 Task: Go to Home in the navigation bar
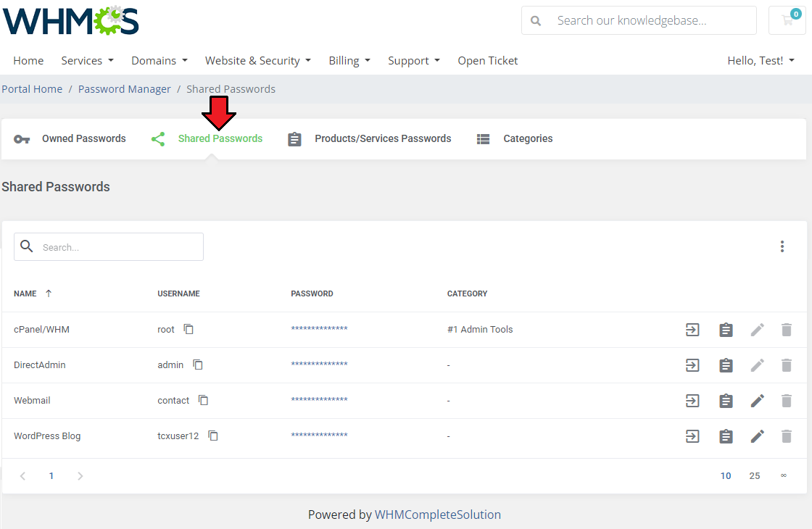click(x=28, y=61)
